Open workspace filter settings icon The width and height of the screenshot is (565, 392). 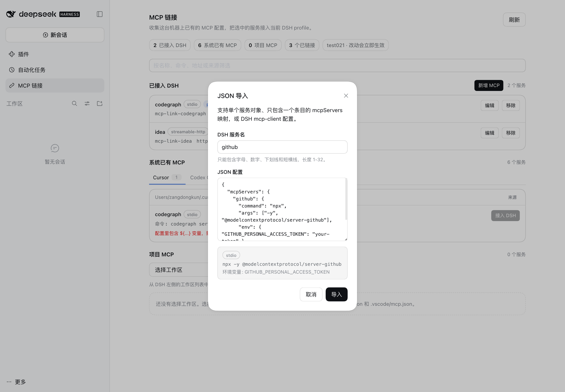coord(87,103)
